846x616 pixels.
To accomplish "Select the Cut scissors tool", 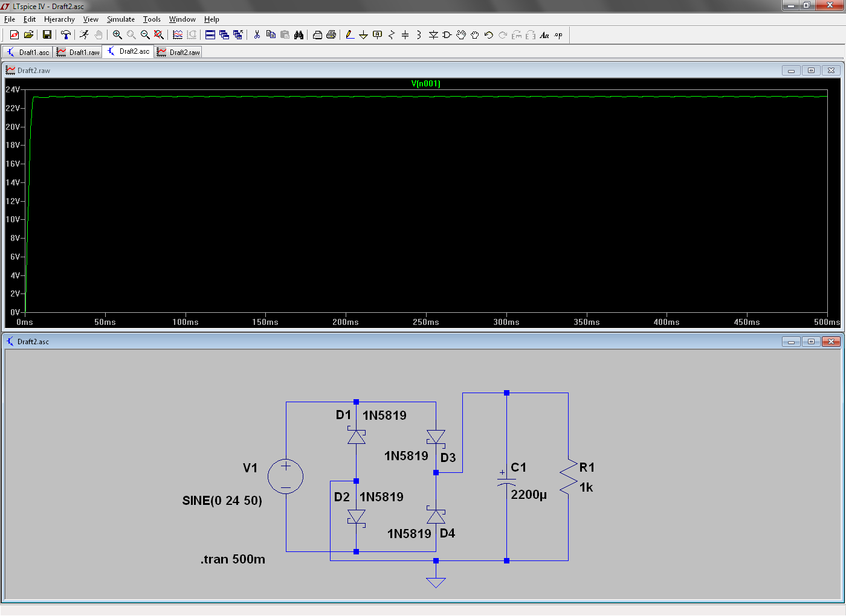I will point(257,35).
